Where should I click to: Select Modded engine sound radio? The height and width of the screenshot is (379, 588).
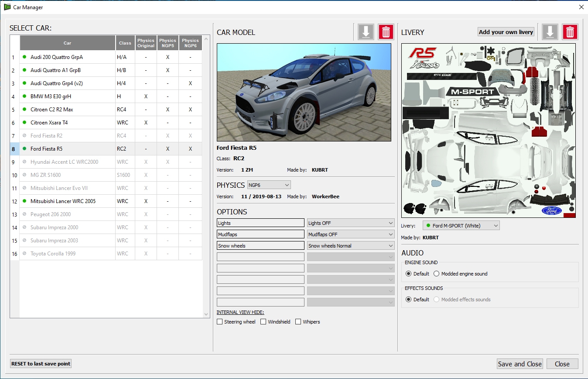437,274
